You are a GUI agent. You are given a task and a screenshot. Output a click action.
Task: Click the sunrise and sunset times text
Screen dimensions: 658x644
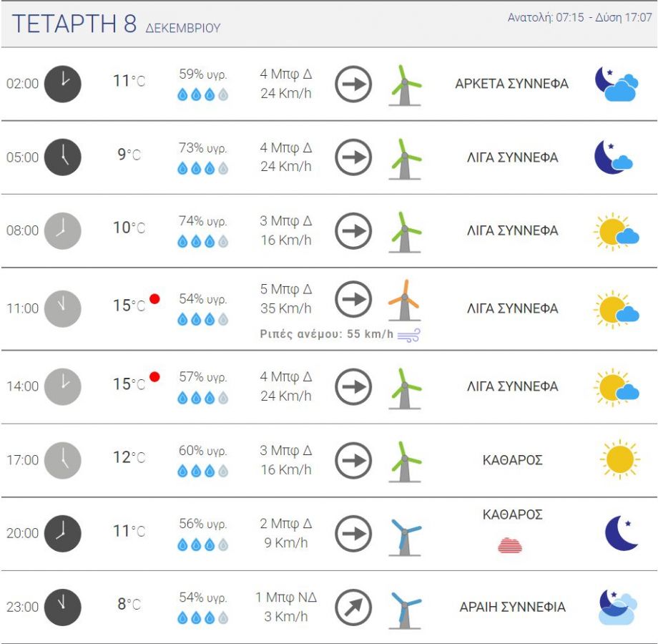[579, 17]
